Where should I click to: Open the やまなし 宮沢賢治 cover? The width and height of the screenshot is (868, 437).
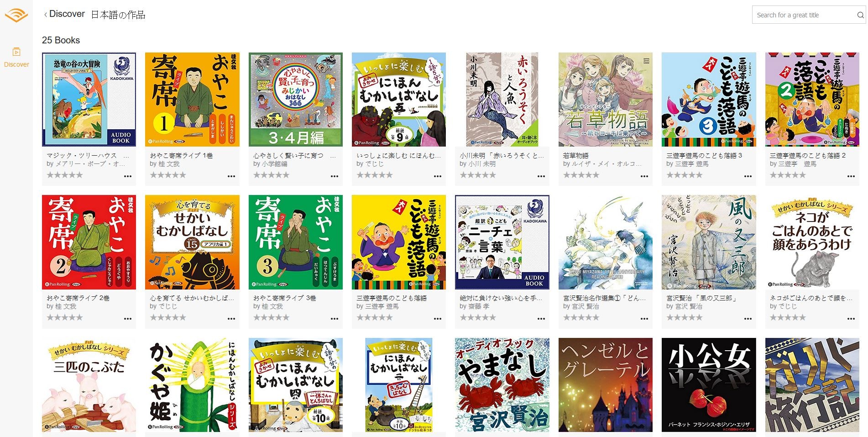click(502, 384)
